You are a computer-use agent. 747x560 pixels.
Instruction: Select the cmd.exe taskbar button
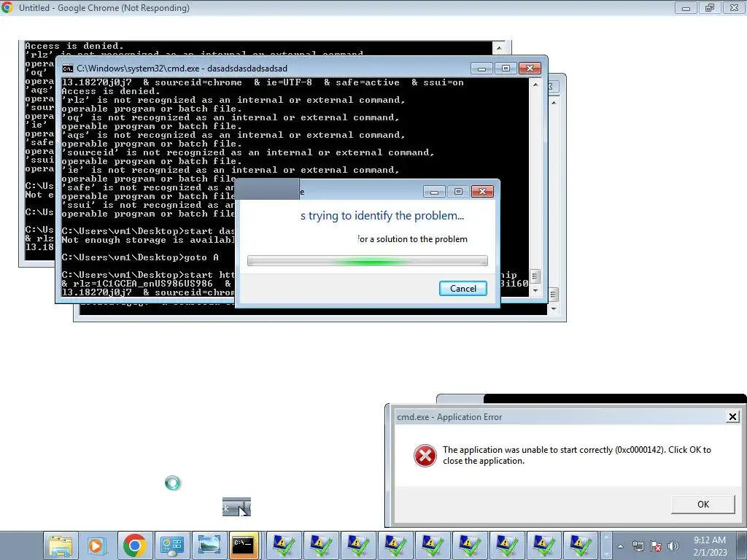[244, 545]
